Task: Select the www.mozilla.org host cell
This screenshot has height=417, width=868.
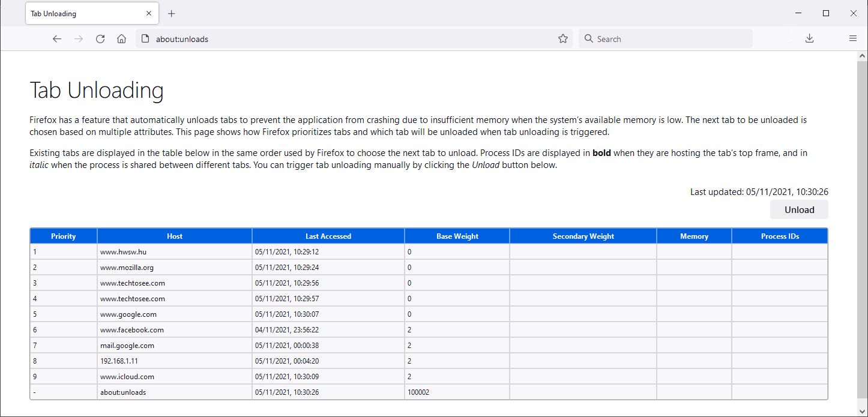Action: (x=175, y=268)
